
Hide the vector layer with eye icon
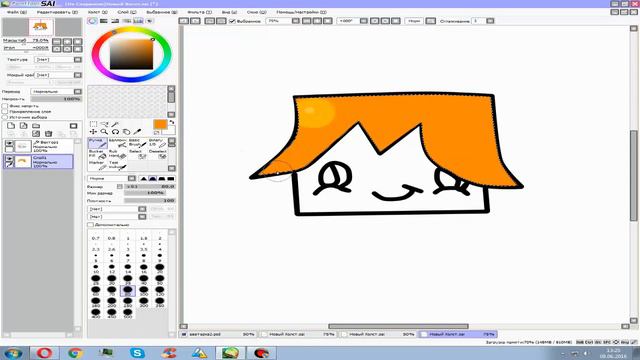click(x=9, y=144)
